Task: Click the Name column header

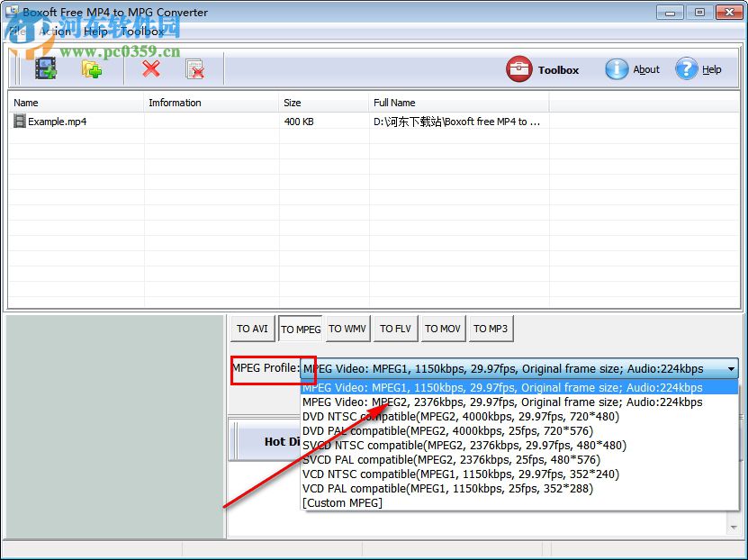Action: [x=25, y=102]
